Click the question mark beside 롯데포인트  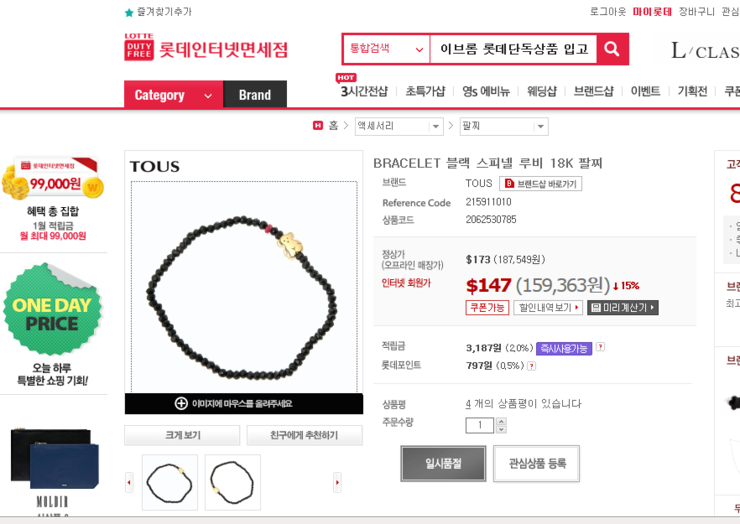(531, 366)
